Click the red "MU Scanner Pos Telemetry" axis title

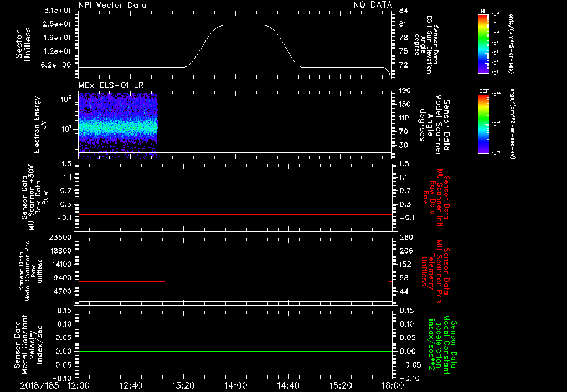pyautogui.click(x=435, y=271)
